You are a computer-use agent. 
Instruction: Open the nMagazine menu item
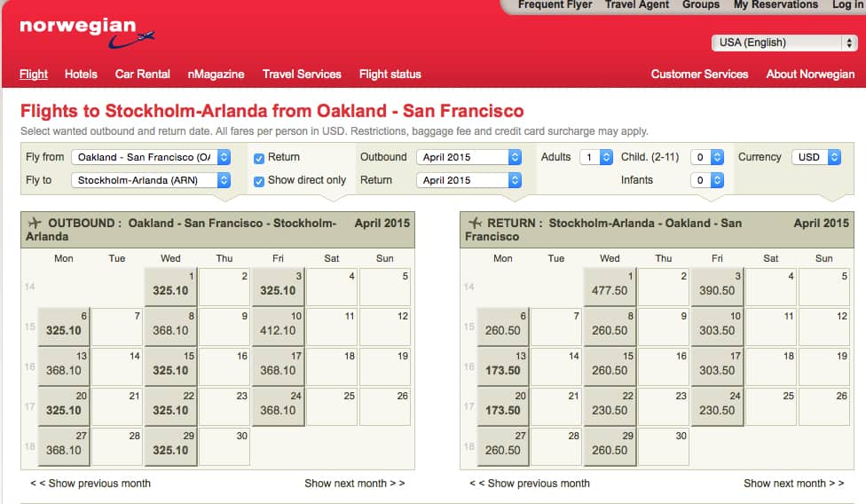pyautogui.click(x=216, y=74)
